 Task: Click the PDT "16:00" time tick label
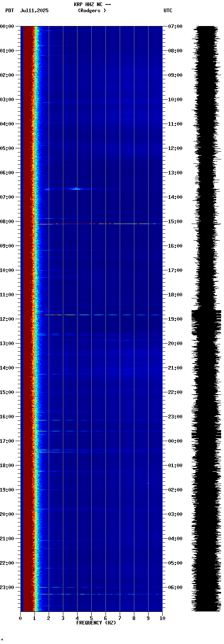point(7,417)
